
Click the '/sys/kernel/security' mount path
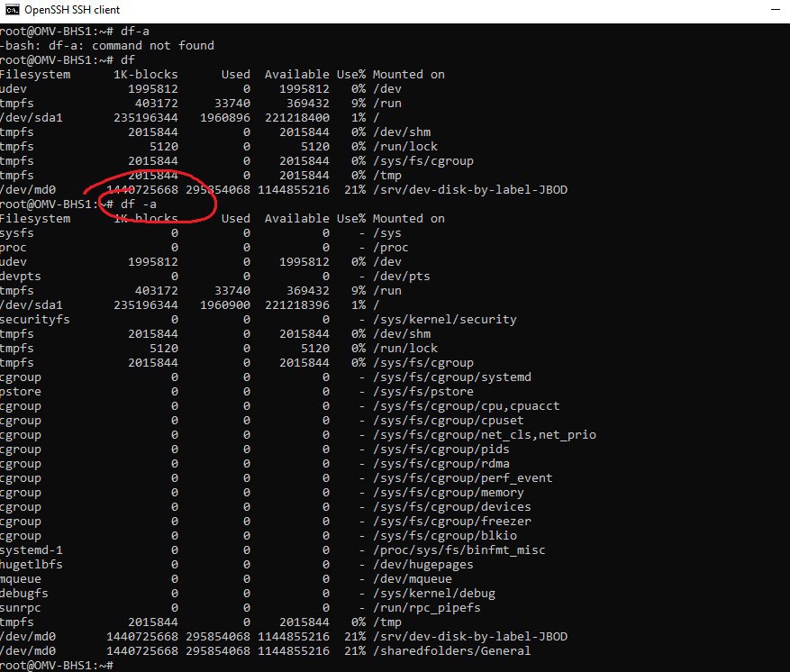[x=445, y=320]
